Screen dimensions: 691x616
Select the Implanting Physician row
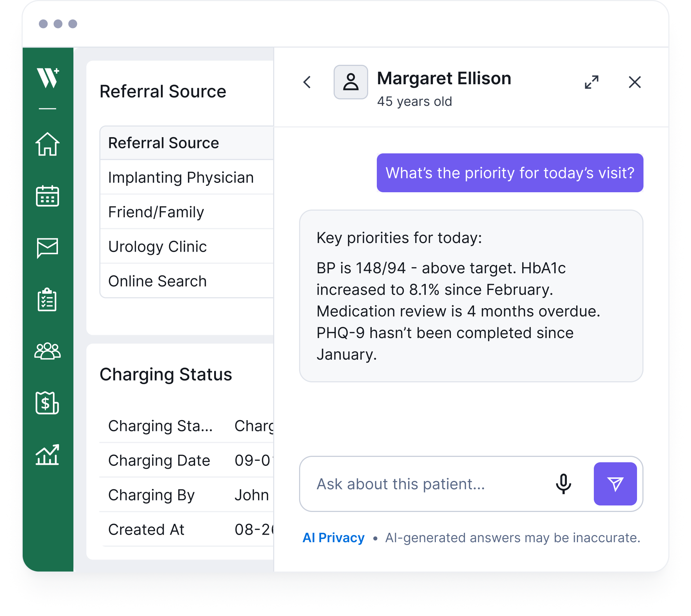point(186,177)
